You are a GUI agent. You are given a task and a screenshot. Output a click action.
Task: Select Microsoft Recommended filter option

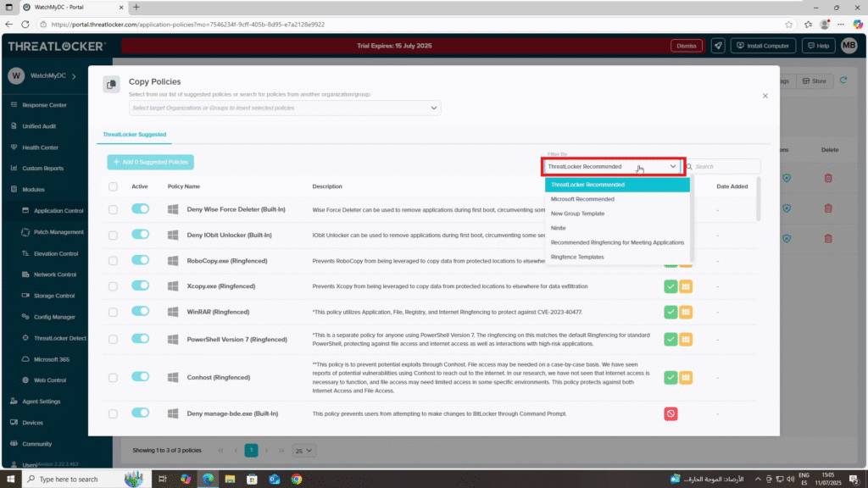click(x=617, y=199)
